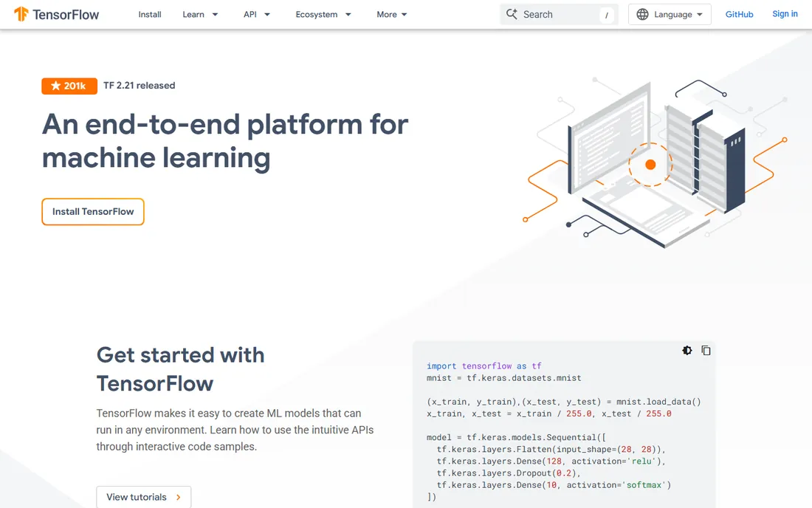Screen dimensions: 812x508
Task: Click the Dropout(0.2) code line
Action: click(x=509, y=473)
